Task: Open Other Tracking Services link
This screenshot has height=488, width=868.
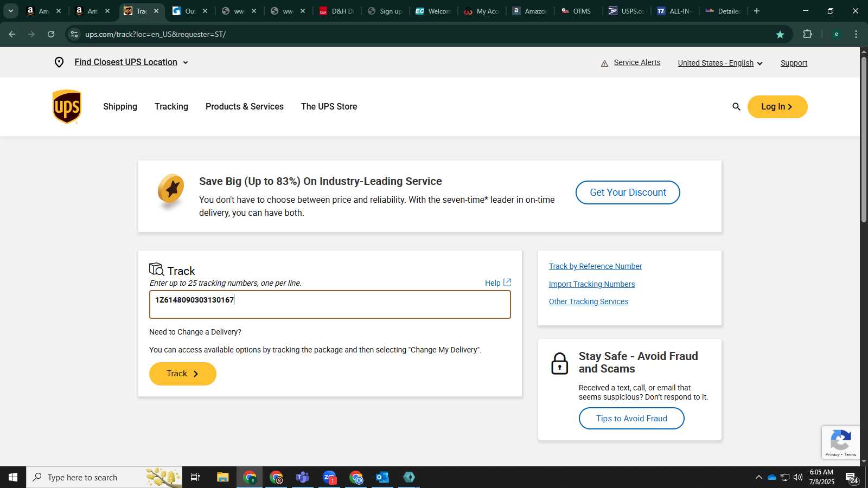Action: [588, 301]
